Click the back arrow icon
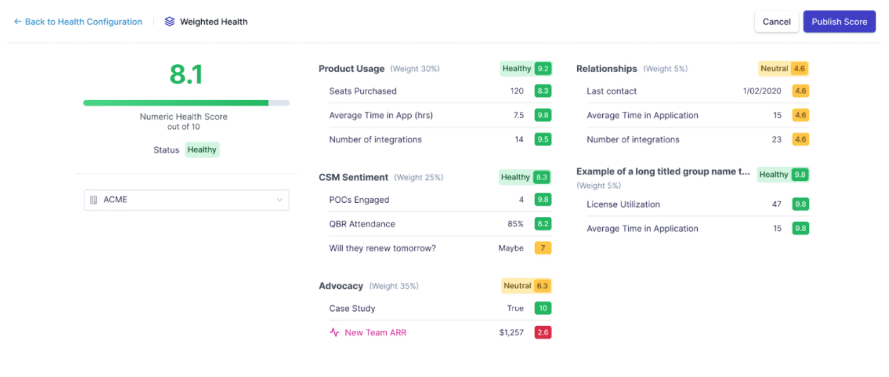The image size is (889, 377). coord(17,22)
